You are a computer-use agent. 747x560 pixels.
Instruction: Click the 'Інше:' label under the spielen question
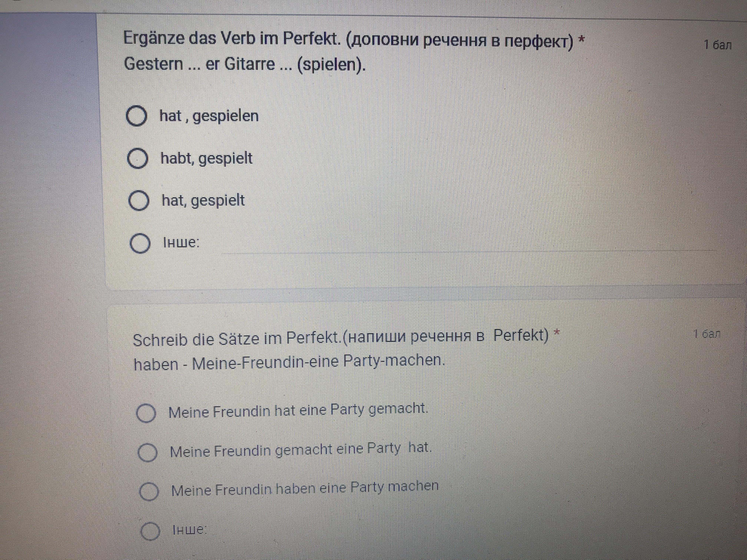click(181, 242)
